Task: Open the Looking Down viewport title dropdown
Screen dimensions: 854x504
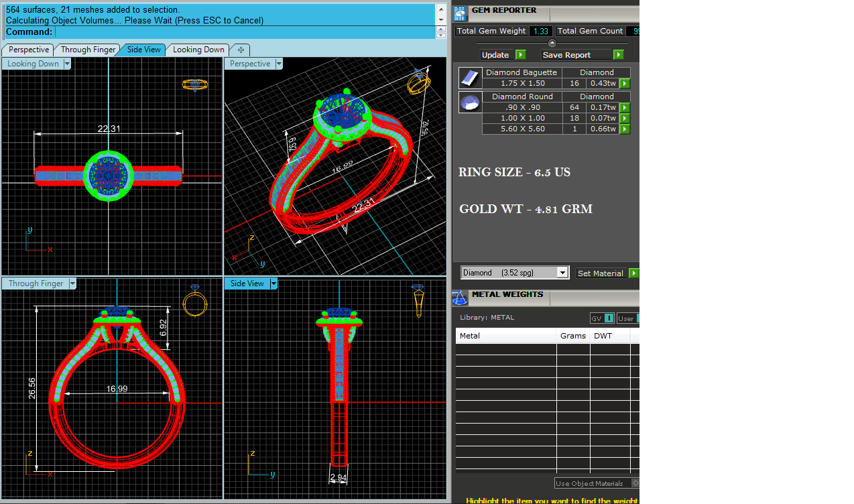Action: click(67, 64)
